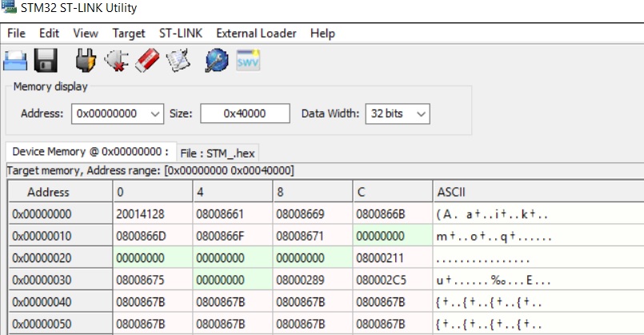Viewport: 644px width, 335px height.
Task: Click memory cell 08008661
Action: pos(233,214)
